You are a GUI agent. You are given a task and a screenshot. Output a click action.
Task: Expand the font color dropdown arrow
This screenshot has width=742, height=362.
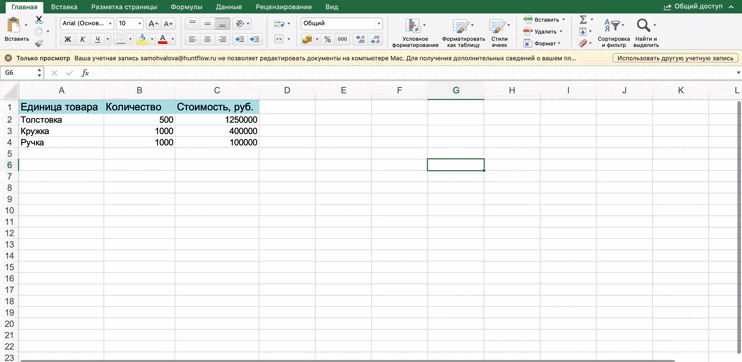click(173, 39)
